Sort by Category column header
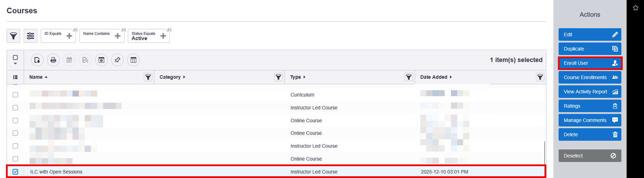Viewport: 644px width, 178px height. tap(172, 77)
